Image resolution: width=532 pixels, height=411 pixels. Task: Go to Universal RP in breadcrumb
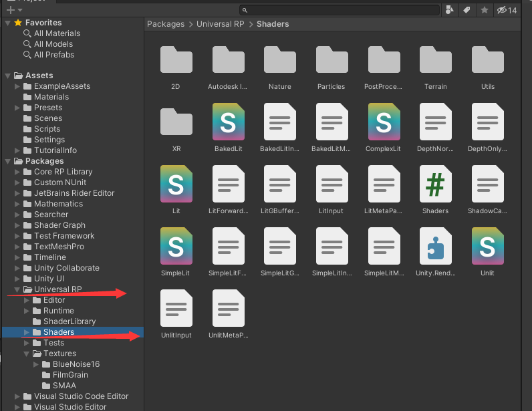(x=220, y=24)
